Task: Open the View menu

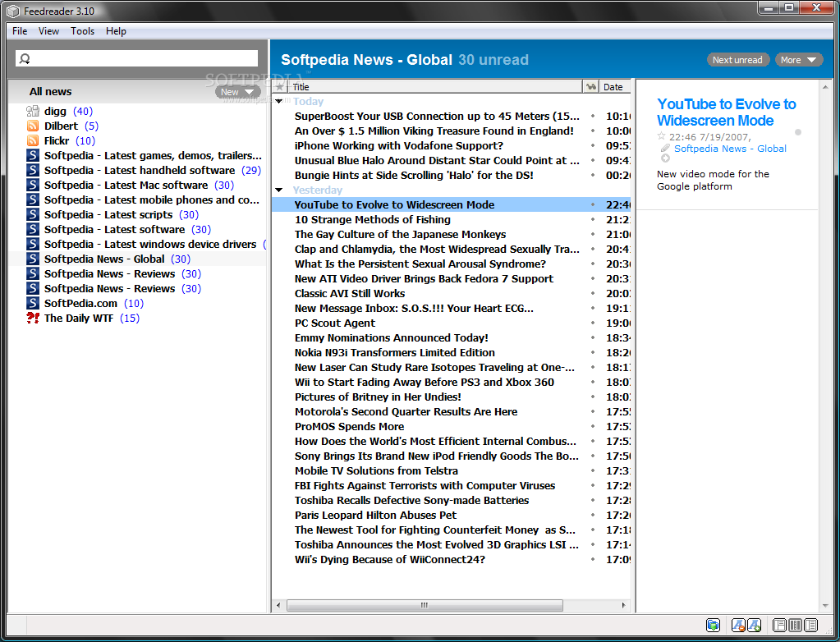Action: pyautogui.click(x=48, y=31)
